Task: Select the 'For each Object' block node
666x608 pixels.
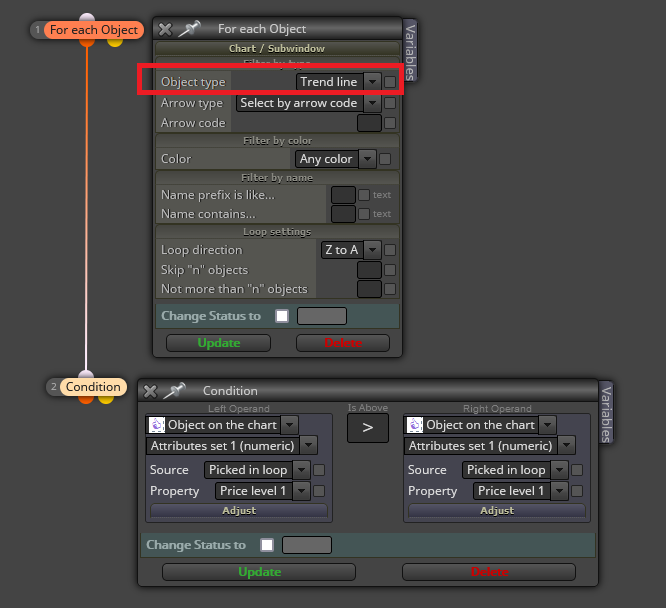Action: [94, 30]
